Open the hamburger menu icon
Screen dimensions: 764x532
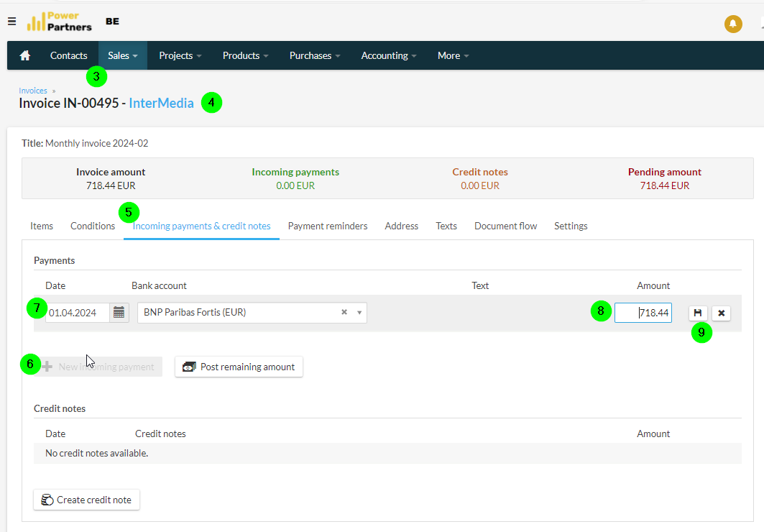[12, 22]
